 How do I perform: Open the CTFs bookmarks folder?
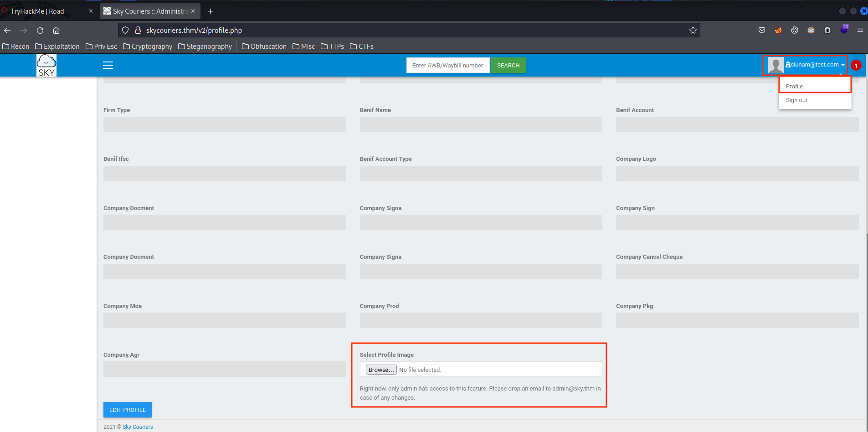[x=362, y=46]
